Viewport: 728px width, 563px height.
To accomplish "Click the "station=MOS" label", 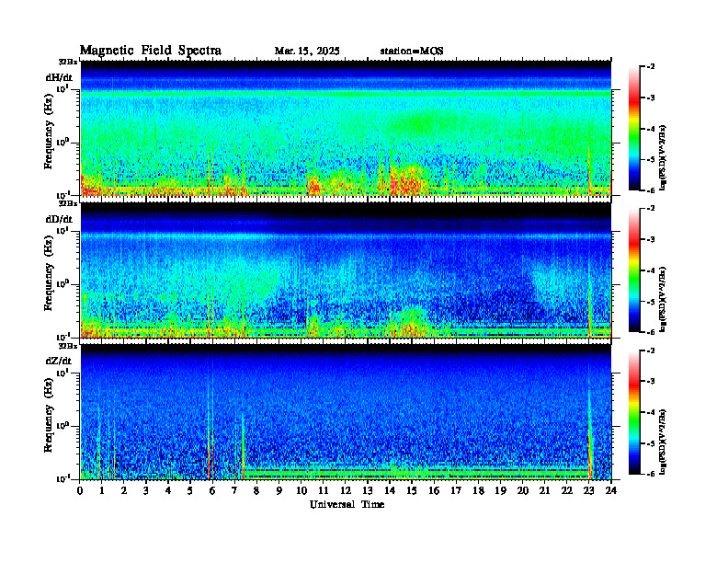I will (412, 52).
